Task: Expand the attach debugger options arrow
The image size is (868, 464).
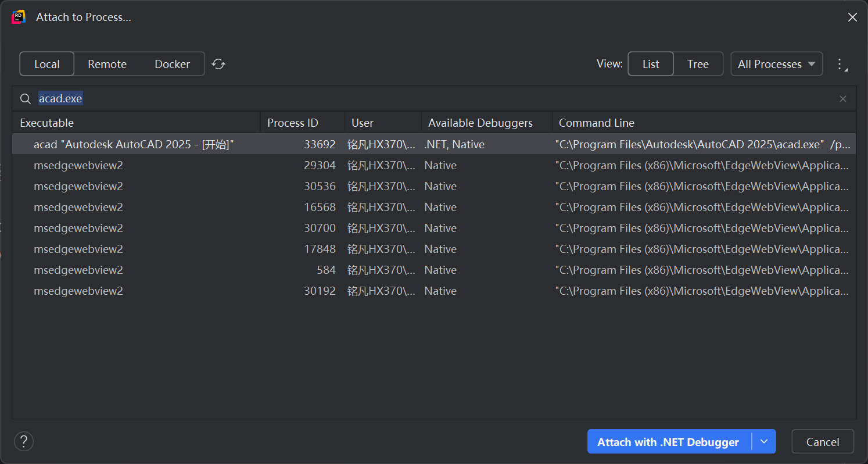Action: (764, 441)
